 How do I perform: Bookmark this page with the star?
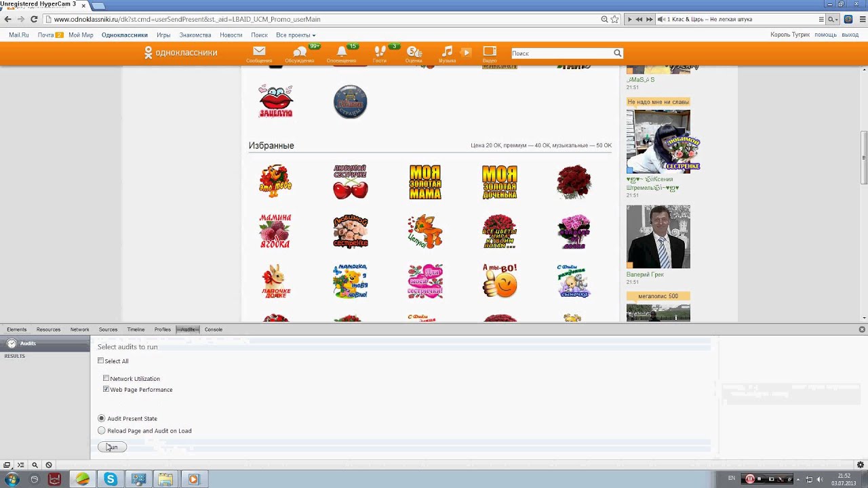click(x=614, y=19)
